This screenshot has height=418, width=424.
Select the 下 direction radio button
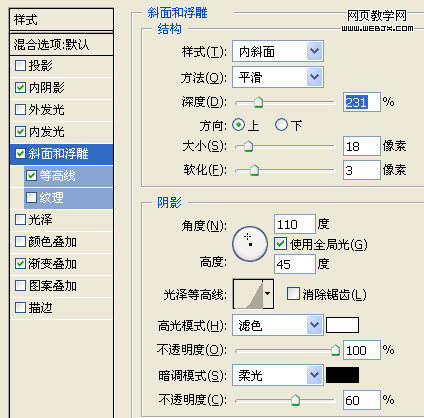click(x=281, y=125)
